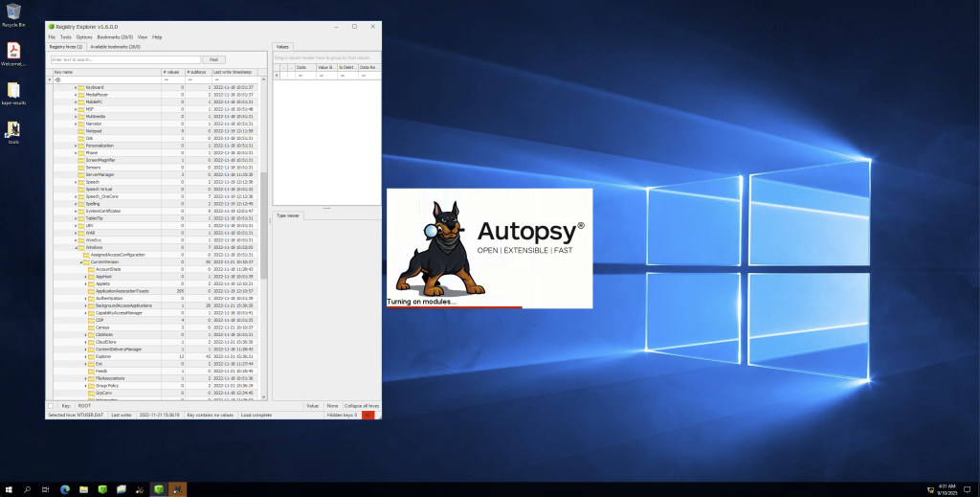Click the red indicator in status bar
980x497 pixels.
click(367, 415)
